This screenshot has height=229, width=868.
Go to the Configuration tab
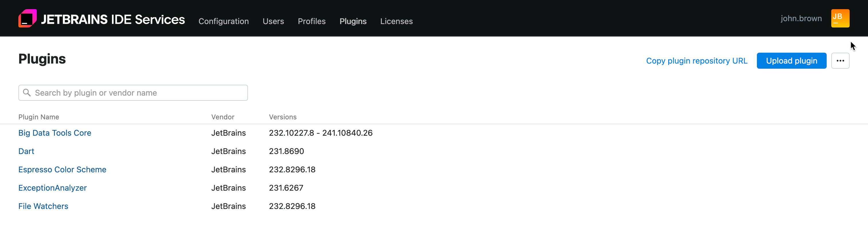[x=223, y=21]
